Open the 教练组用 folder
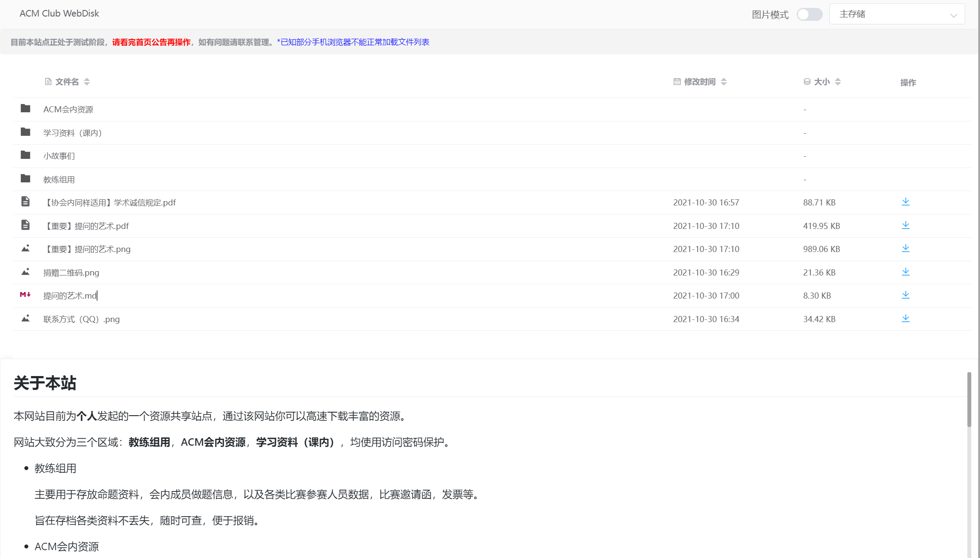Screen dimensions: 980x558 click(59, 179)
